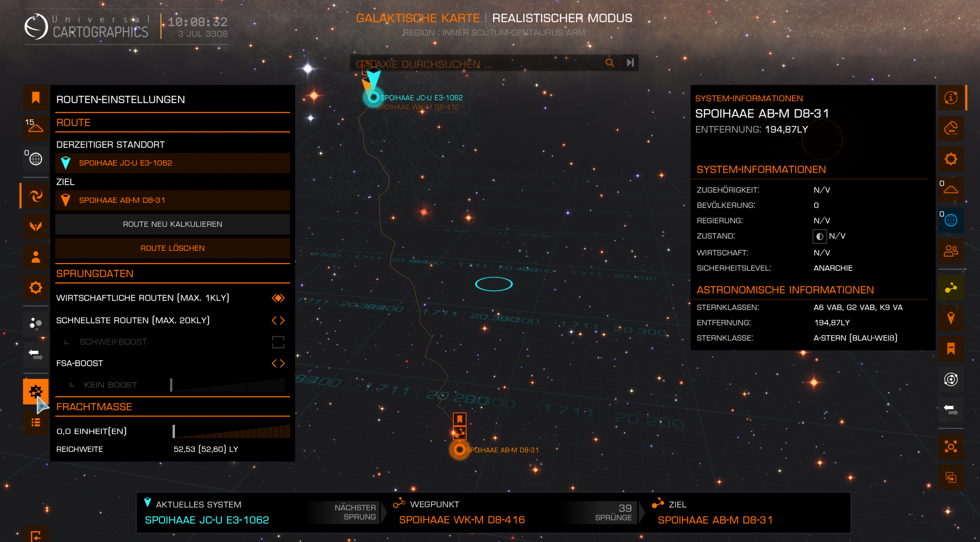Click the search magnifier icon
980x542 pixels.
(x=609, y=62)
